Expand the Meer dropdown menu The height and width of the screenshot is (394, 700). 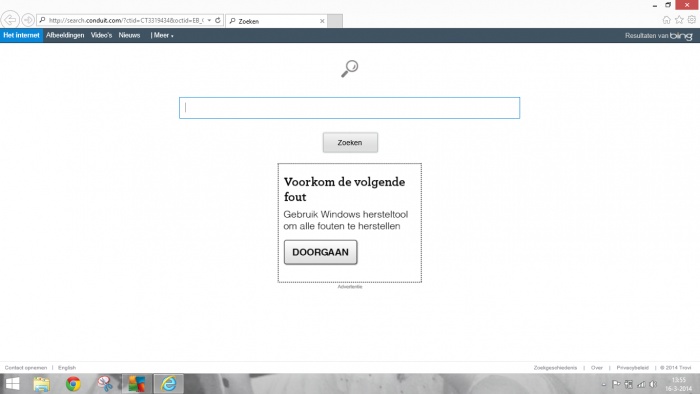(x=163, y=35)
